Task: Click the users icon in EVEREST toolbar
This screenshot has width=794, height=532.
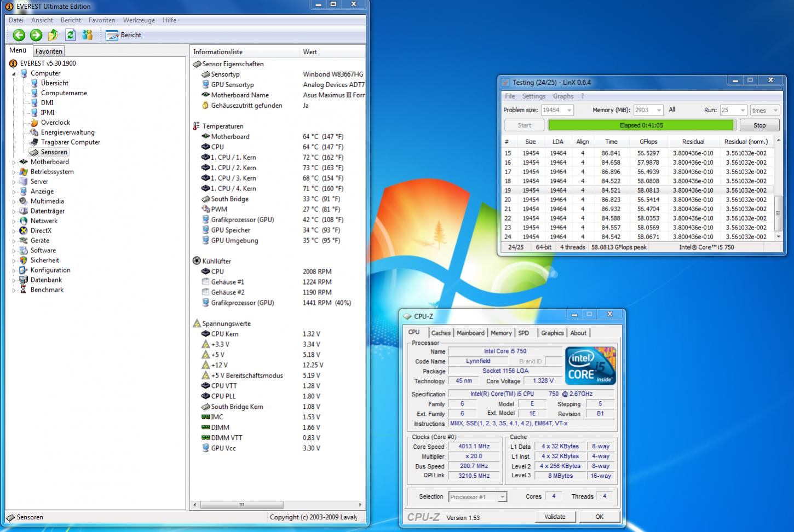Action: 87,35
